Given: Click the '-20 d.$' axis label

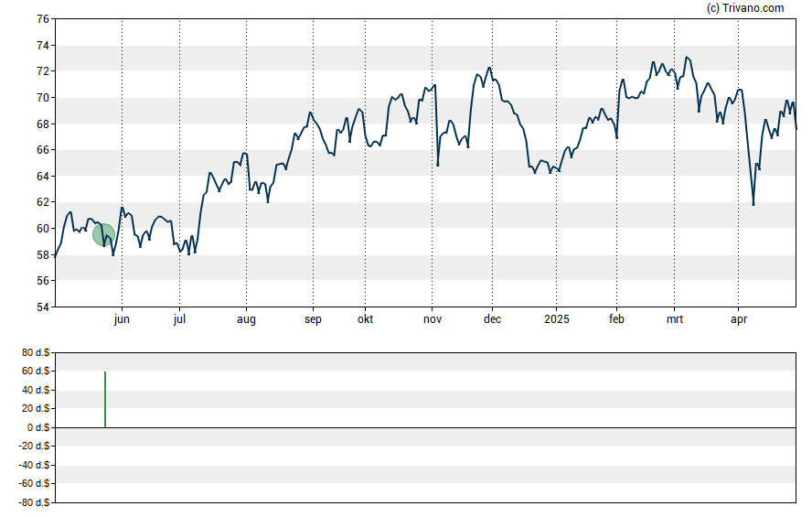Looking at the screenshot, I should tap(34, 446).
